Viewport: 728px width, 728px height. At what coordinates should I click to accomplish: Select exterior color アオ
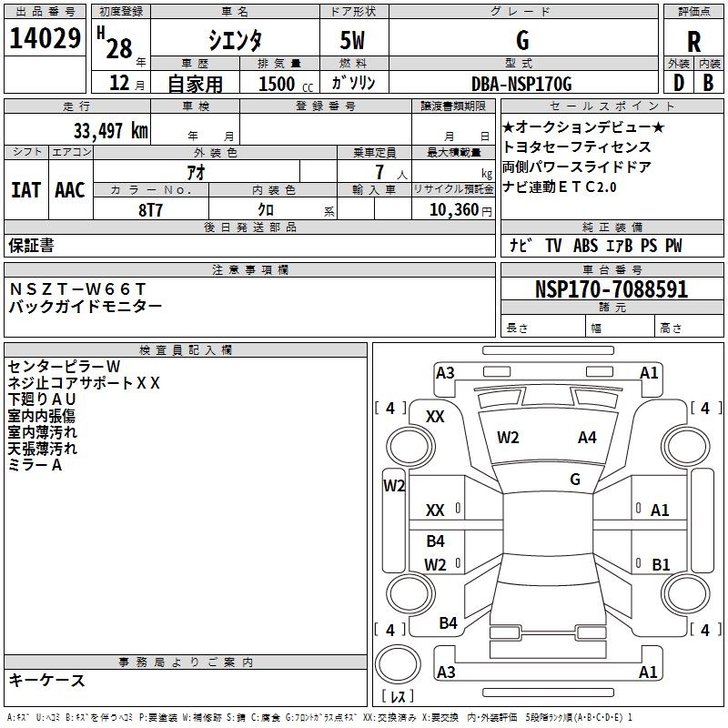click(x=196, y=172)
